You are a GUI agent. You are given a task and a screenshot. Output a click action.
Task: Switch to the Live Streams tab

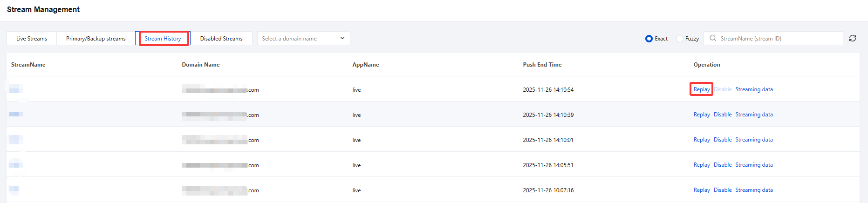point(32,39)
